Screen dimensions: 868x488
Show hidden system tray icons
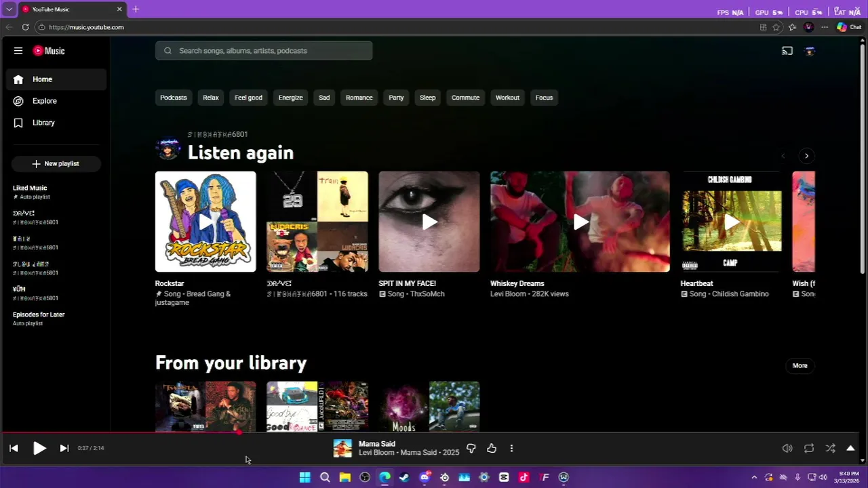click(x=754, y=477)
